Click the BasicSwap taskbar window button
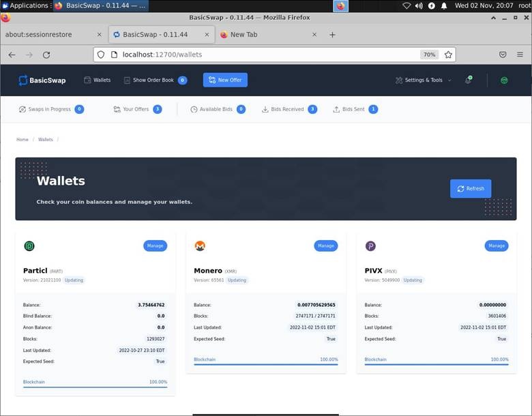Screen dimensions: 532x416 point(101,5)
